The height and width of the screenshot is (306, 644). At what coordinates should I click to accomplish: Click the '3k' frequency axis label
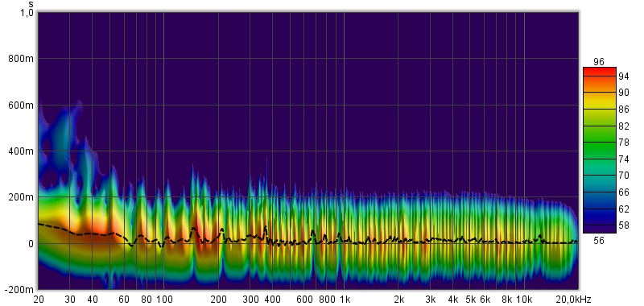tap(431, 299)
